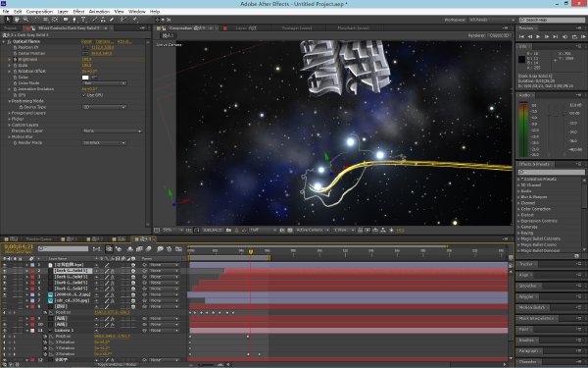This screenshot has height=368, width=588.
Task: Select the Selection arrow tool
Action: pyautogui.click(x=8, y=20)
